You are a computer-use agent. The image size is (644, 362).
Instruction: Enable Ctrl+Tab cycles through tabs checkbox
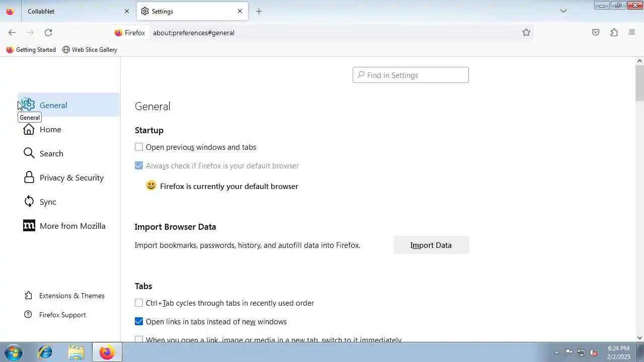[x=139, y=303]
